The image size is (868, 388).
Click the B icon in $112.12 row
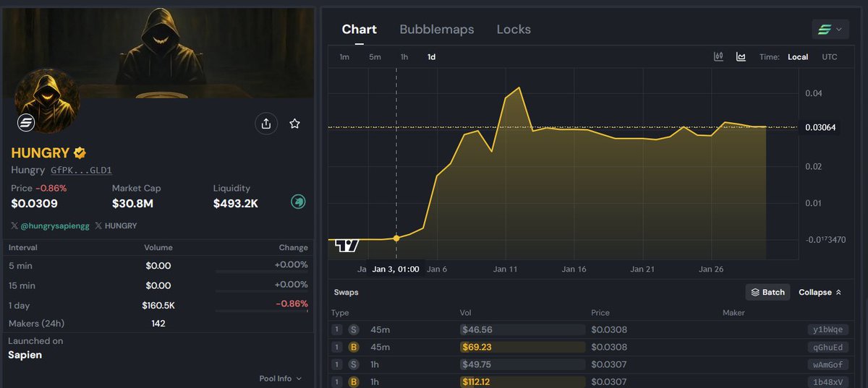pos(354,381)
